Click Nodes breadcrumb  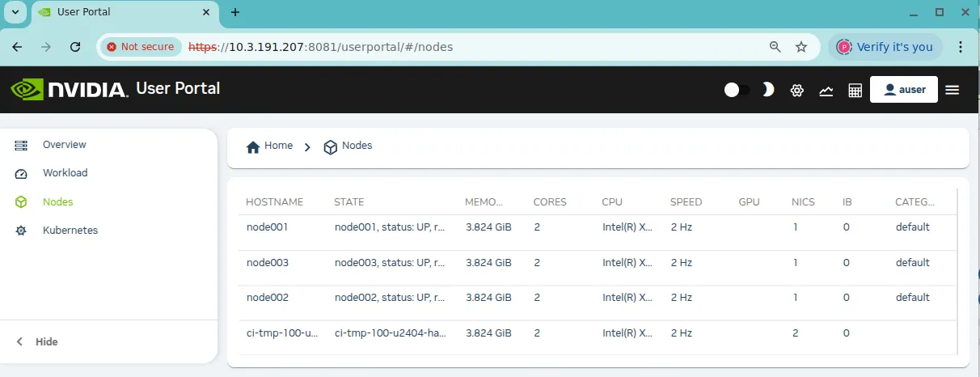[357, 146]
